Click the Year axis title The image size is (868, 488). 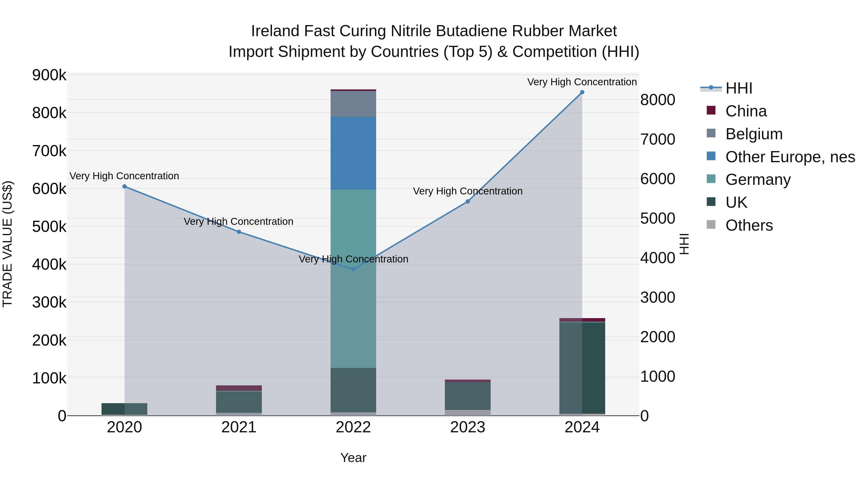coord(353,458)
